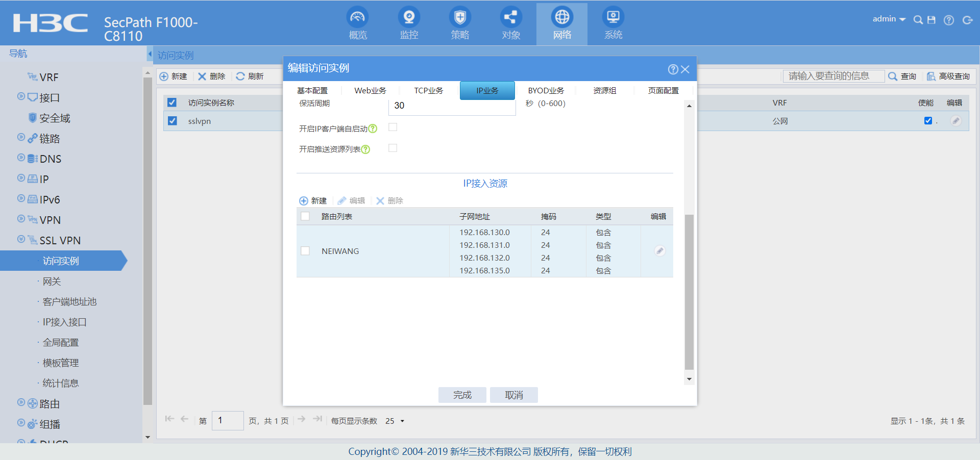Click the help icon in dialog title bar

pos(673,69)
